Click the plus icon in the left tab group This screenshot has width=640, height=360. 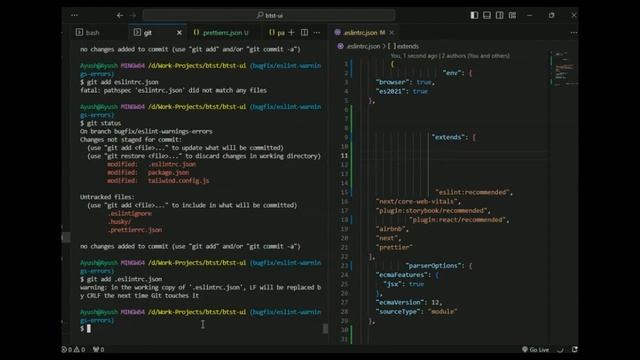point(291,32)
